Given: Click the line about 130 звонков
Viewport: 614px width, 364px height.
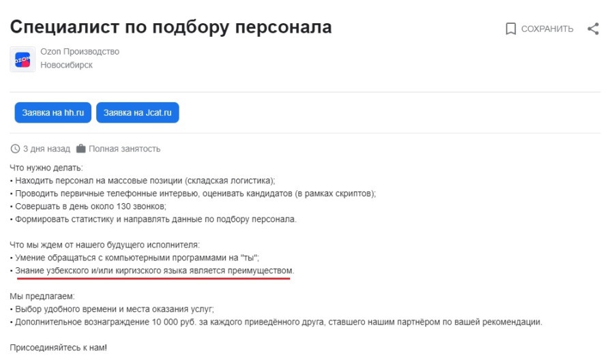Looking at the screenshot, I should tap(89, 207).
